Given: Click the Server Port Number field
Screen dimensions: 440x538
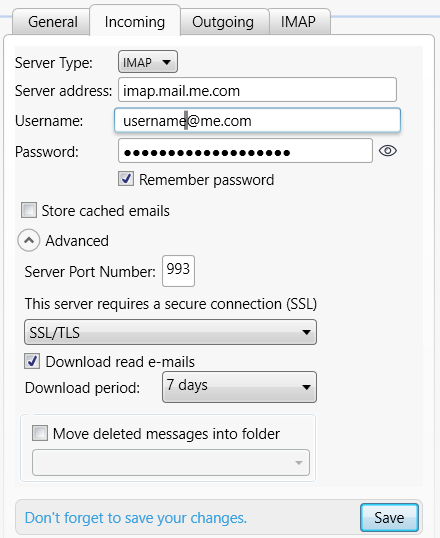Looking at the screenshot, I should point(178,271).
